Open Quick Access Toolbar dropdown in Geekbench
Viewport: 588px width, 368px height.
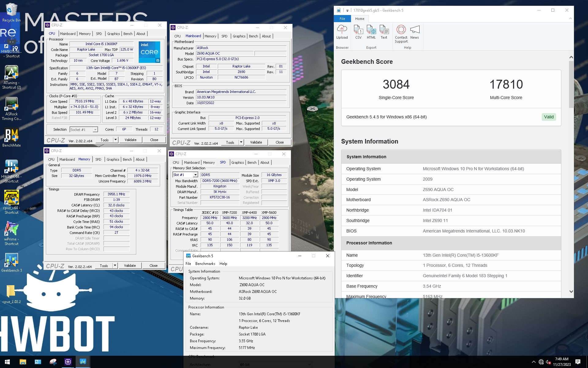pyautogui.click(x=347, y=10)
